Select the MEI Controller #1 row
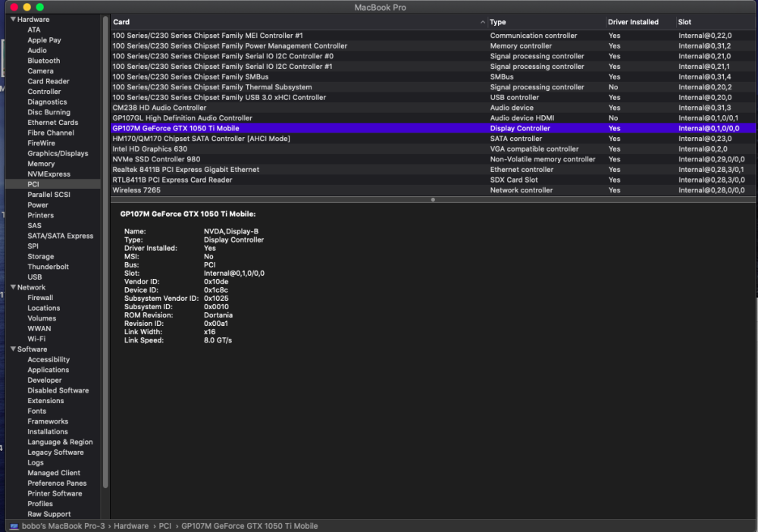The height and width of the screenshot is (532, 758). 433,36
